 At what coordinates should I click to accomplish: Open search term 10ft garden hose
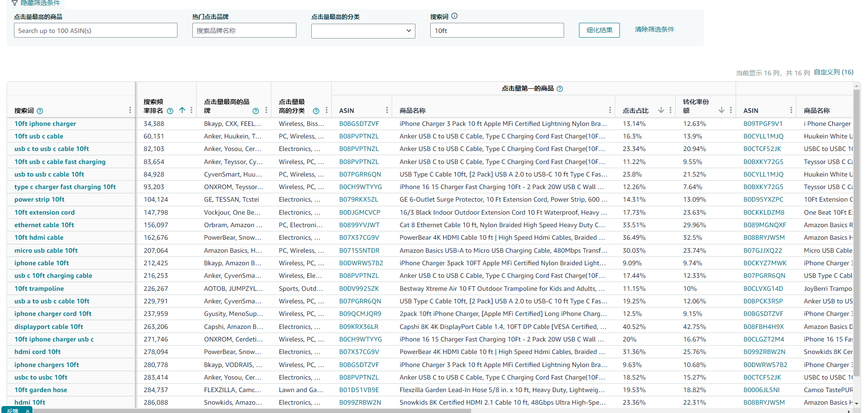[41, 390]
